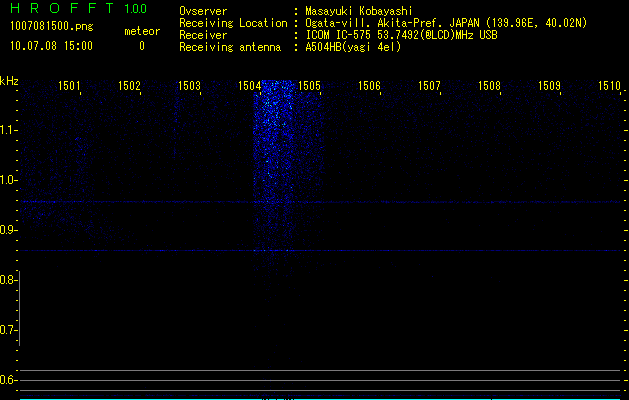Screen dimensions: 629x400
Task: Click the 1508 time marker
Action: 489,86
